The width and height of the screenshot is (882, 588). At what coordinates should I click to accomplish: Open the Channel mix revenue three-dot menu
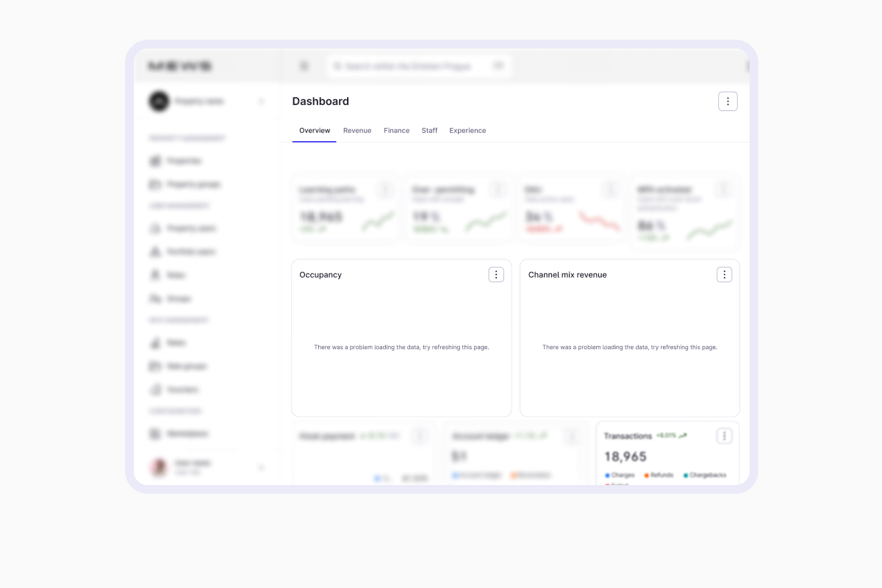coord(724,274)
